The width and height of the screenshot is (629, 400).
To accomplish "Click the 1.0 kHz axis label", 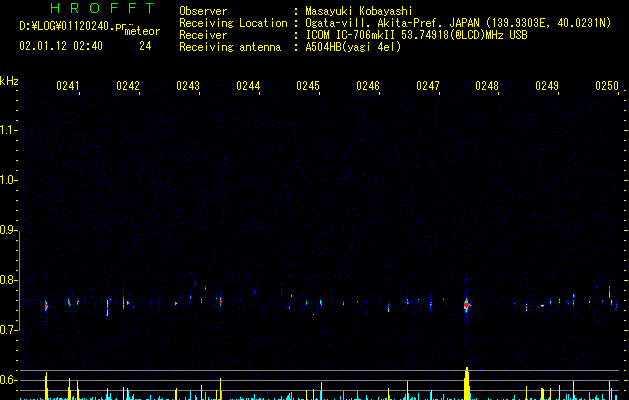I will pyautogui.click(x=8, y=180).
